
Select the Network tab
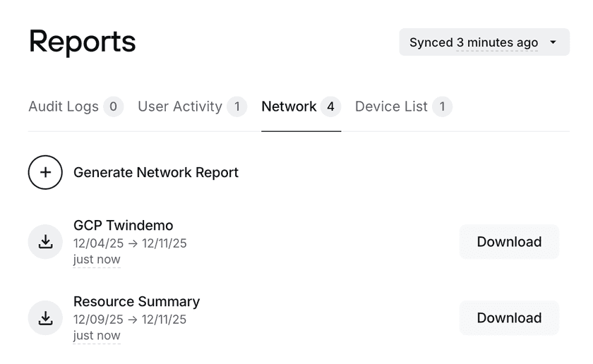289,107
